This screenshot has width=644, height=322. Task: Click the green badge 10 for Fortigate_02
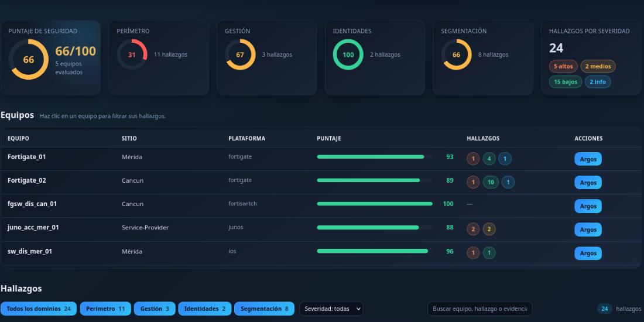pyautogui.click(x=491, y=182)
